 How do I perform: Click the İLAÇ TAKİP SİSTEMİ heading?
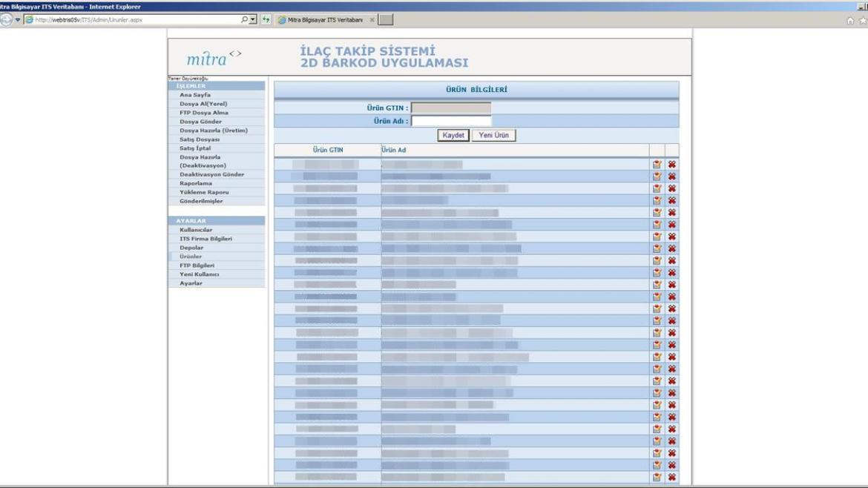pos(367,51)
